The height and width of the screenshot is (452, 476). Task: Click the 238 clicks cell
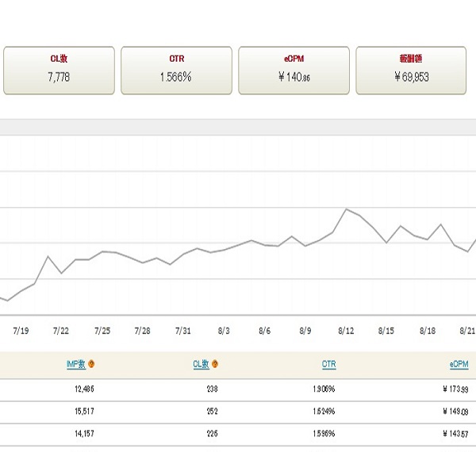pos(212,389)
